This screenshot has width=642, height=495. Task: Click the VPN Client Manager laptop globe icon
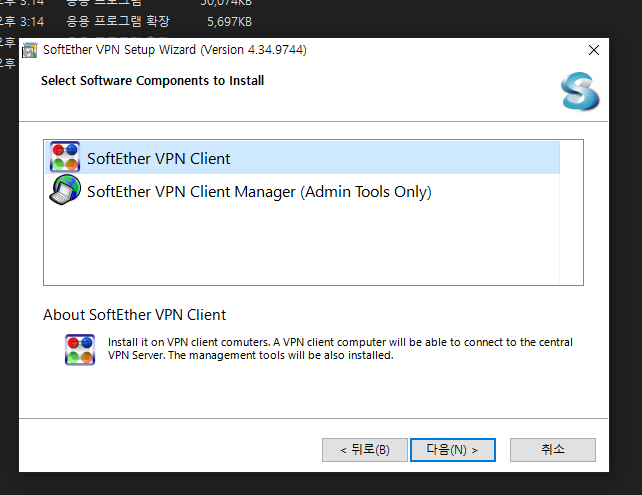(x=65, y=190)
